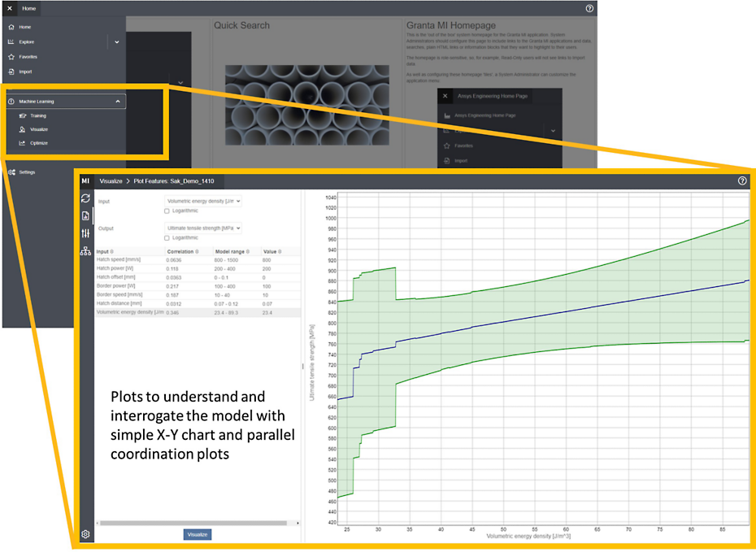The width and height of the screenshot is (756, 552).
Task: Go to Home in the sidebar menu
Action: (x=25, y=27)
